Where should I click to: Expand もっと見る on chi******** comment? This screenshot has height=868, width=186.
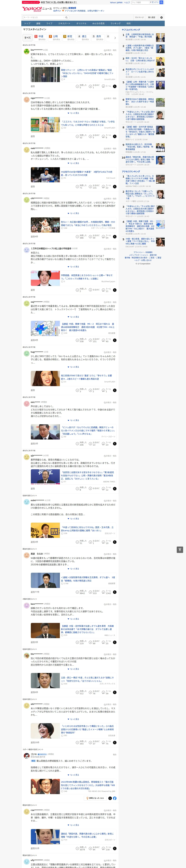coord(73,213)
